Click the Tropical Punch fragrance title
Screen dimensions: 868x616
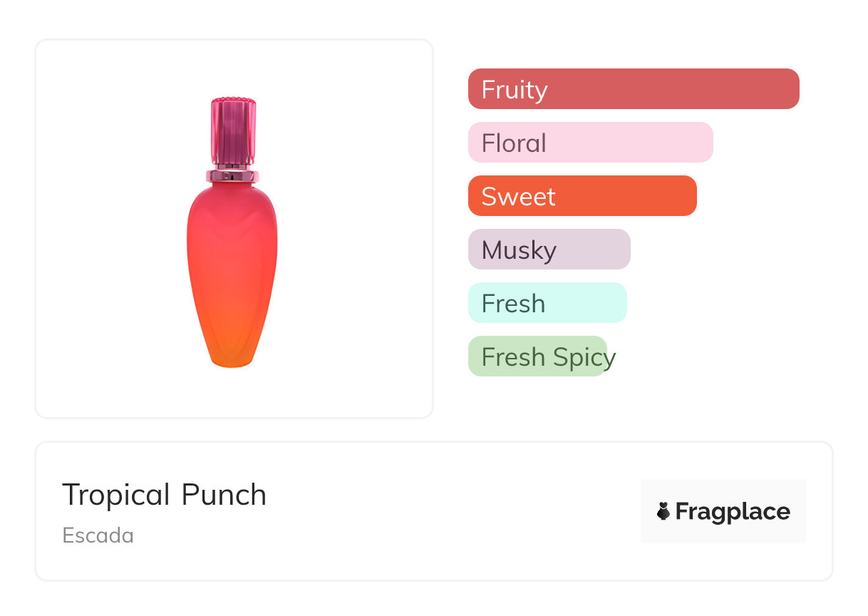pyautogui.click(x=165, y=495)
